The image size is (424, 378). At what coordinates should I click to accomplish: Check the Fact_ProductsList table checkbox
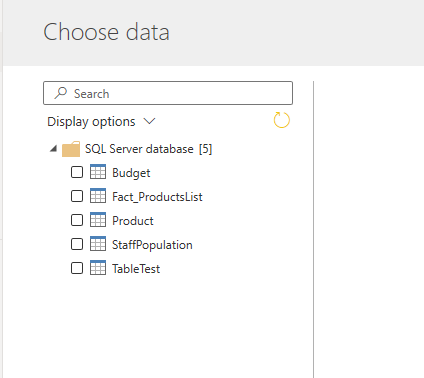point(77,196)
